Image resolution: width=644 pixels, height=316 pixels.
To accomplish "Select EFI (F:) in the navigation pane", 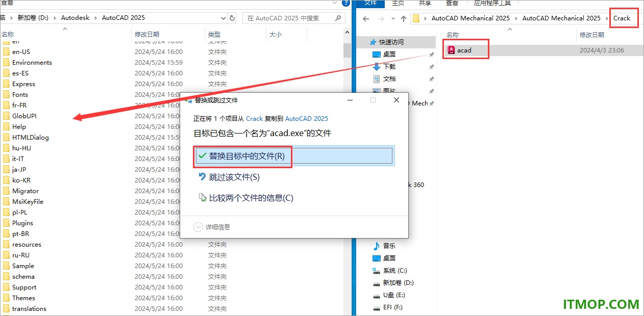I will (x=393, y=307).
